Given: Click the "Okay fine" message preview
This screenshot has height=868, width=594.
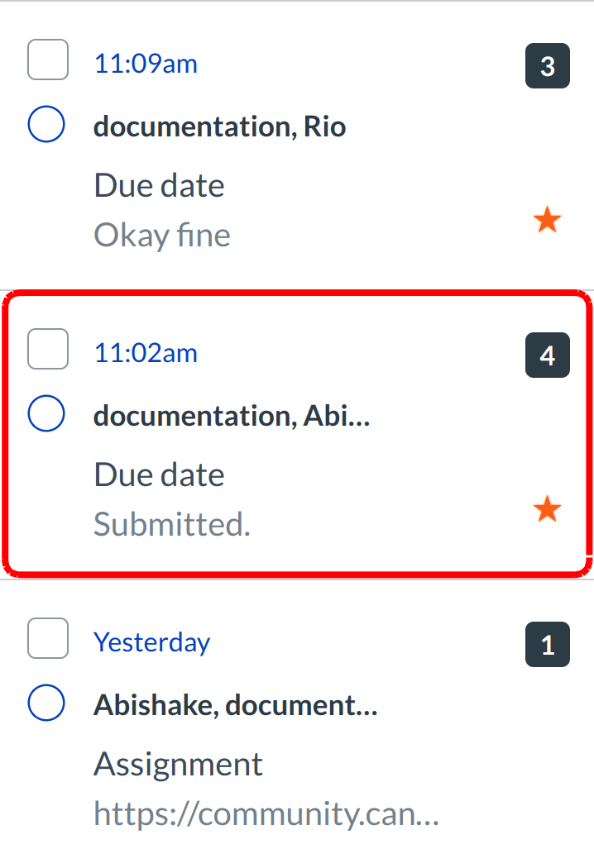Looking at the screenshot, I should pos(162,236).
